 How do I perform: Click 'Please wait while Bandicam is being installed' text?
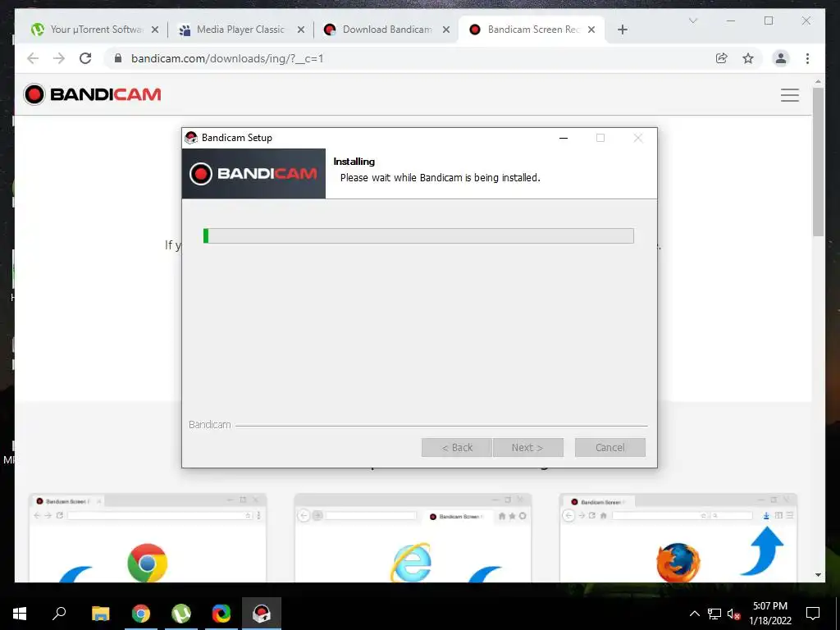point(441,178)
